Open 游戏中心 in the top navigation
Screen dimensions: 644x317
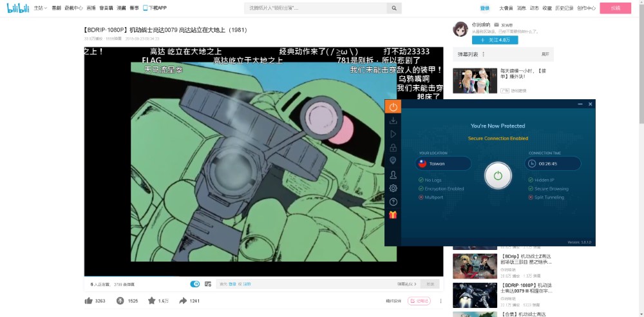click(73, 8)
